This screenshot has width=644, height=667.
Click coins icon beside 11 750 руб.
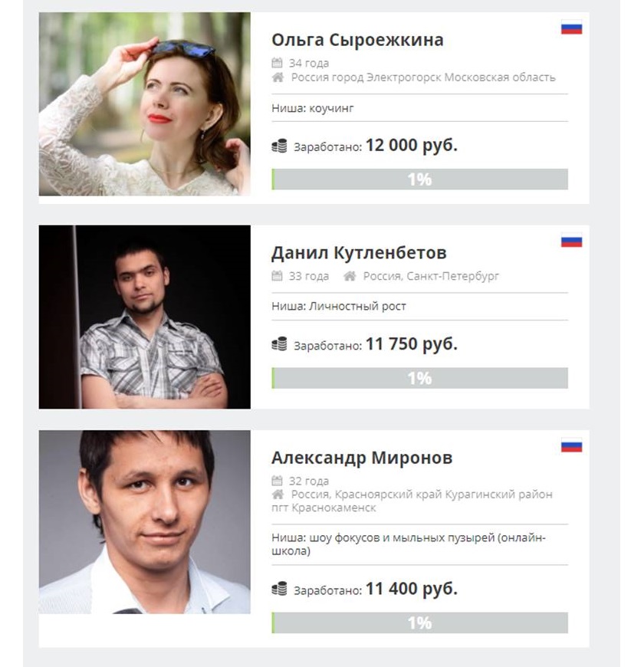pyautogui.click(x=279, y=345)
